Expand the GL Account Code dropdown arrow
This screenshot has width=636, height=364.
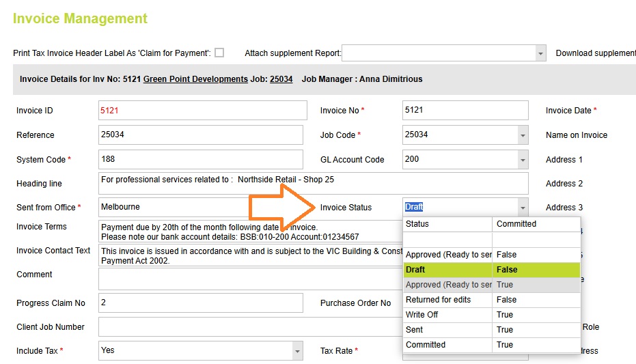click(523, 160)
